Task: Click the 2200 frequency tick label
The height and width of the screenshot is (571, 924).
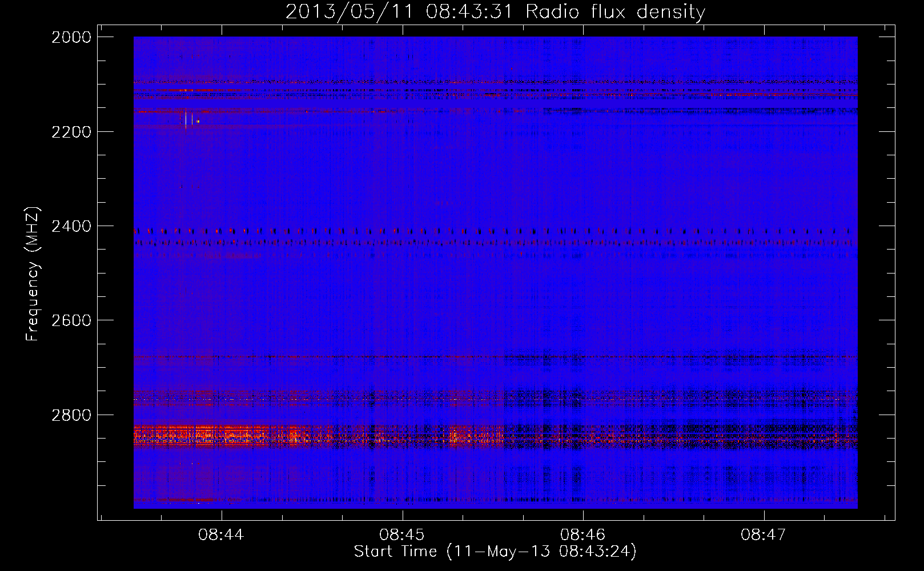Action: (x=71, y=132)
